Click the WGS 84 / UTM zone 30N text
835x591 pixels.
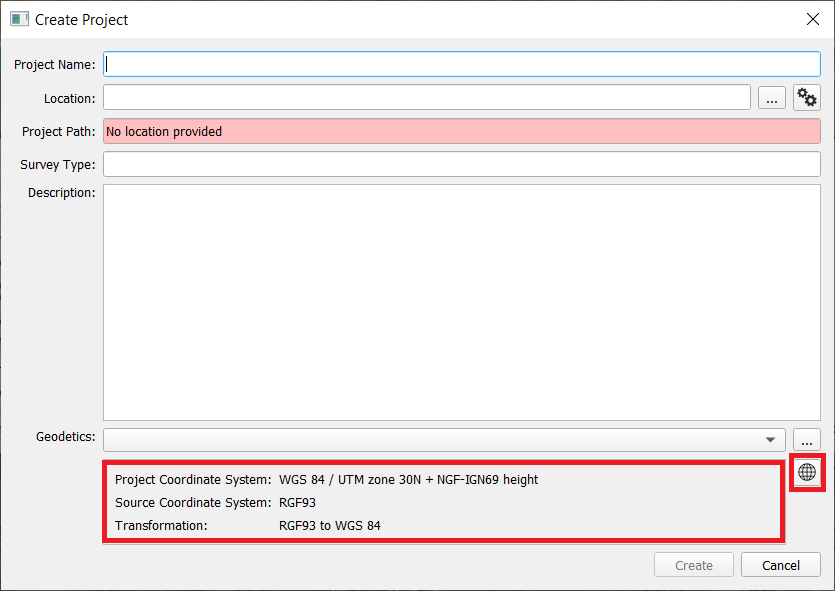tap(408, 480)
